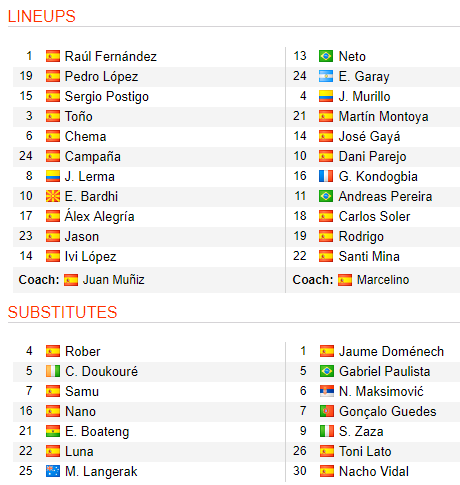Open Dani Parejo player link

(372, 156)
